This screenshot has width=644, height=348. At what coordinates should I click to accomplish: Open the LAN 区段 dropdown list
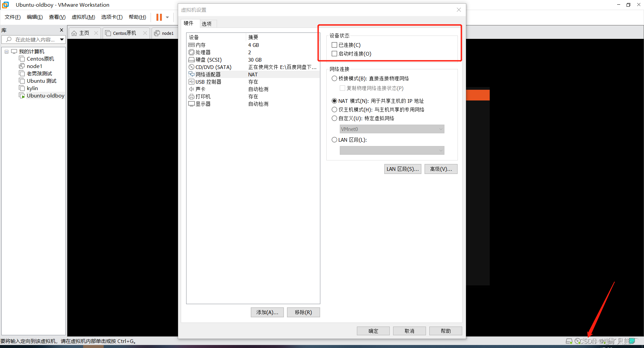pyautogui.click(x=392, y=150)
